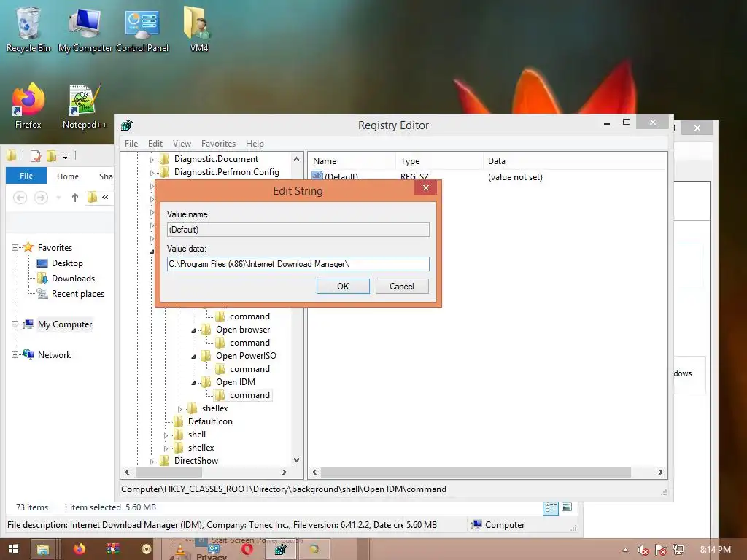Open Control Panel desktop icon

point(142,28)
